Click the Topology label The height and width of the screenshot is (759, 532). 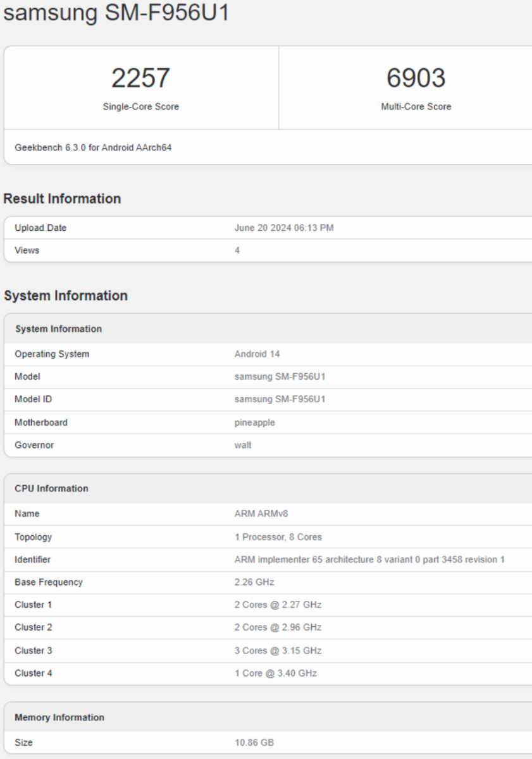(34, 537)
